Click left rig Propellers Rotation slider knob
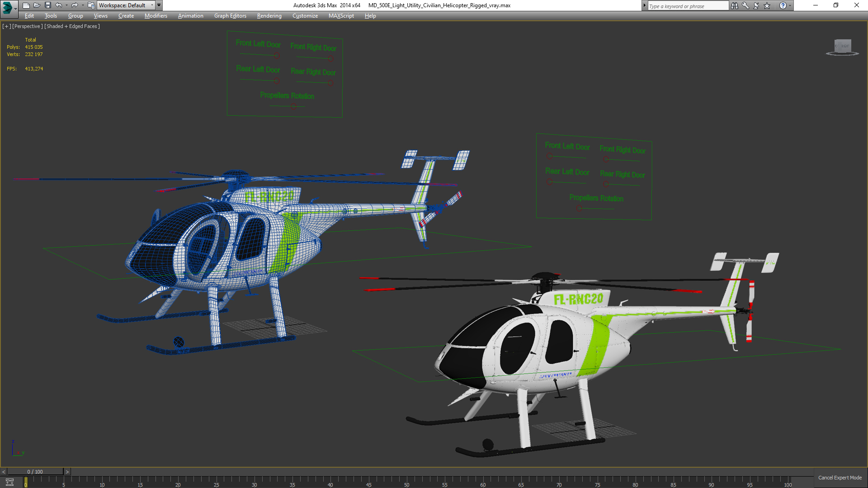868x488 pixels. pyautogui.click(x=294, y=107)
